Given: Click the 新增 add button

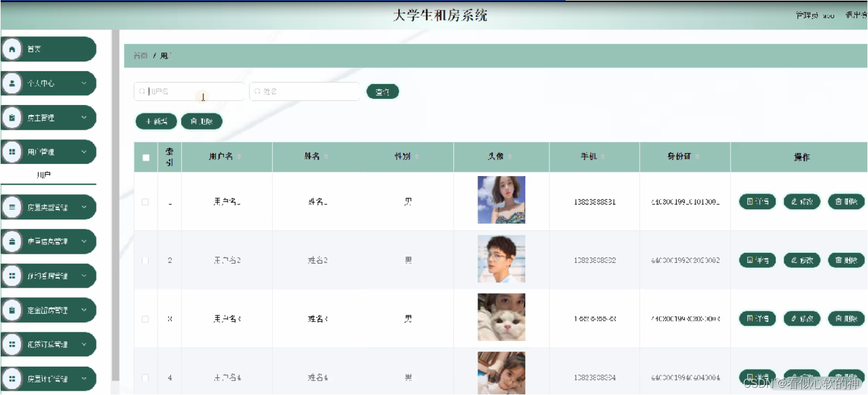Looking at the screenshot, I should pos(156,121).
